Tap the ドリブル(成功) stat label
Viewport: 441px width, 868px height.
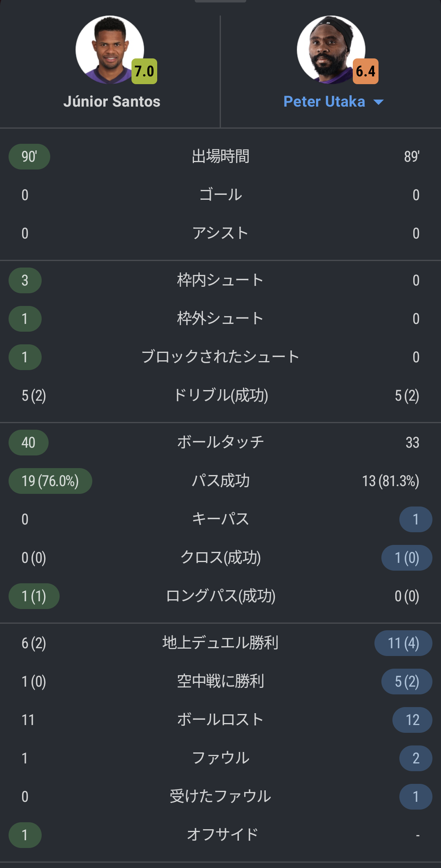pos(220,395)
